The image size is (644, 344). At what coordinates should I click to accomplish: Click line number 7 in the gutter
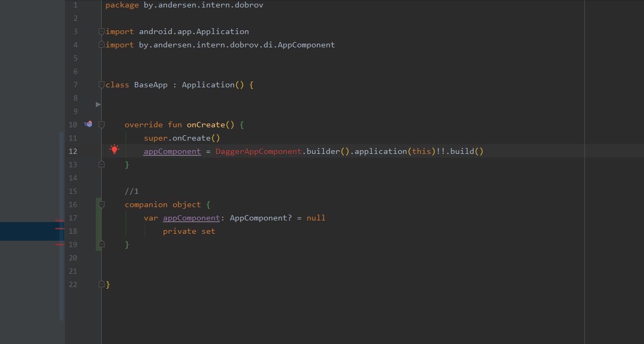click(x=75, y=85)
